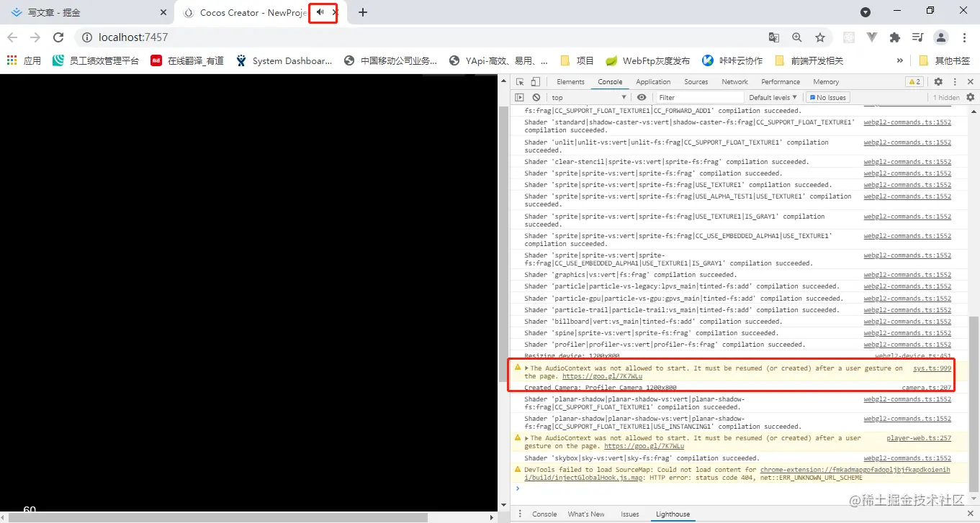The image size is (980, 523).
Task: Open drawer Console tab
Action: click(544, 514)
